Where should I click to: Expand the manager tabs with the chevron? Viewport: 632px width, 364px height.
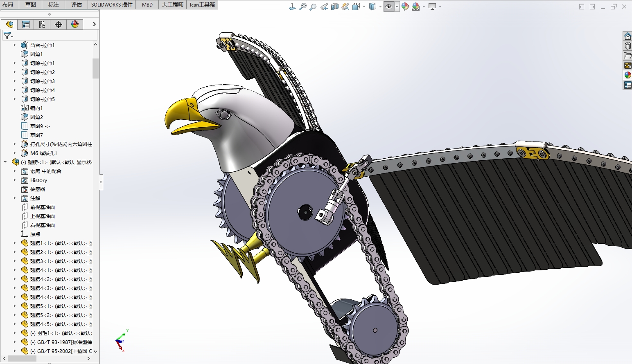[x=94, y=25]
